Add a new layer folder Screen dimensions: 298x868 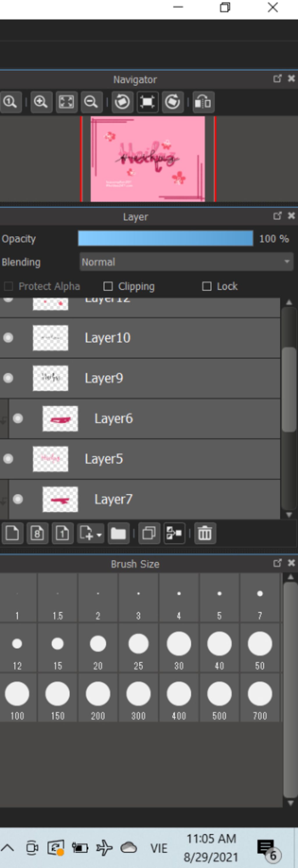(x=118, y=534)
